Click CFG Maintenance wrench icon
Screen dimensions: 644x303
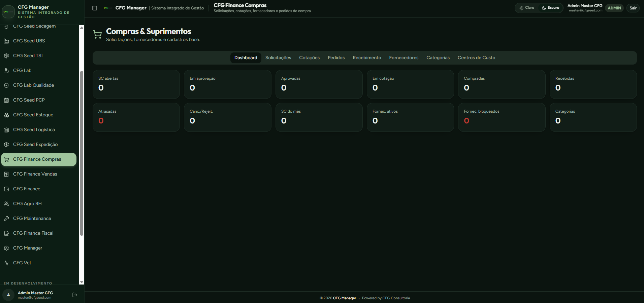[6, 219]
